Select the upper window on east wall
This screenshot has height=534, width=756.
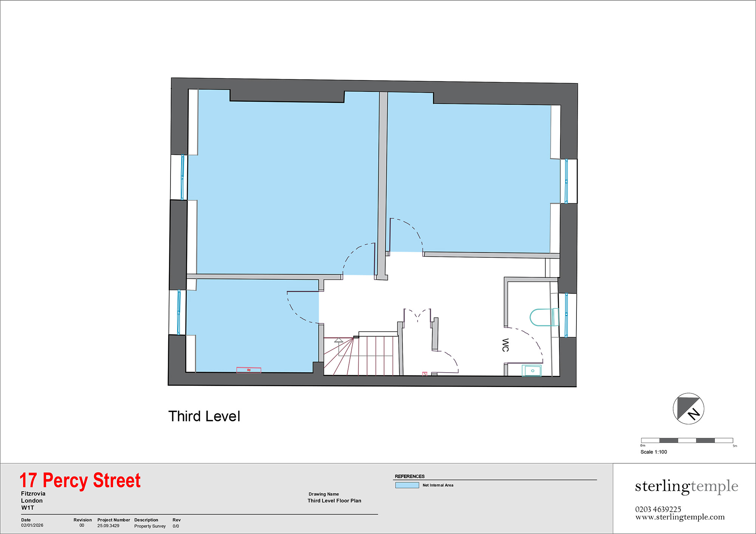(566, 181)
